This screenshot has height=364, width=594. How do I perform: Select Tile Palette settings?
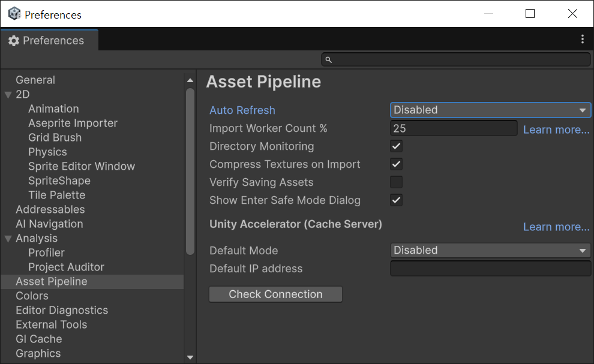point(57,195)
